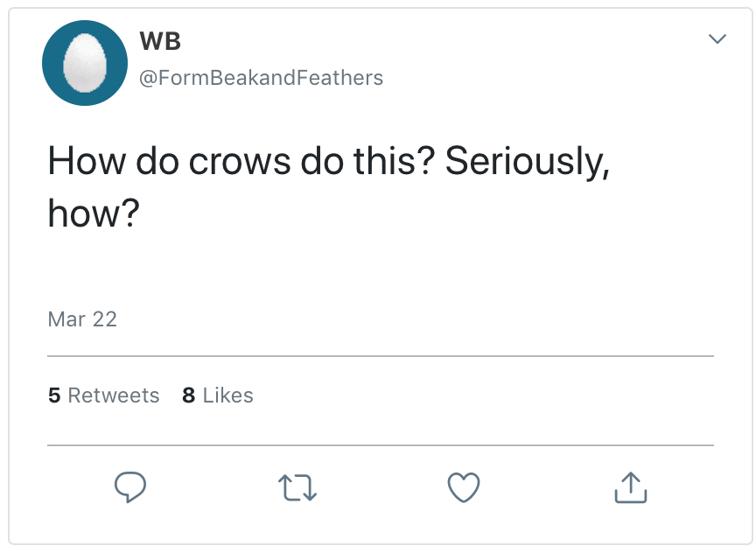View the 8 Likes list
756x553 pixels.
[x=218, y=395]
